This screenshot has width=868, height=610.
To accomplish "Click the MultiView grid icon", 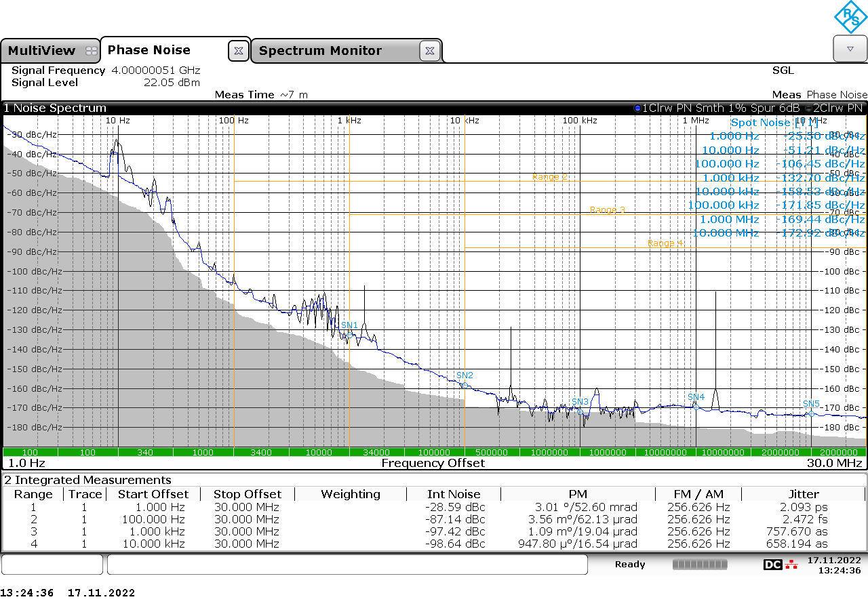I will click(x=92, y=51).
